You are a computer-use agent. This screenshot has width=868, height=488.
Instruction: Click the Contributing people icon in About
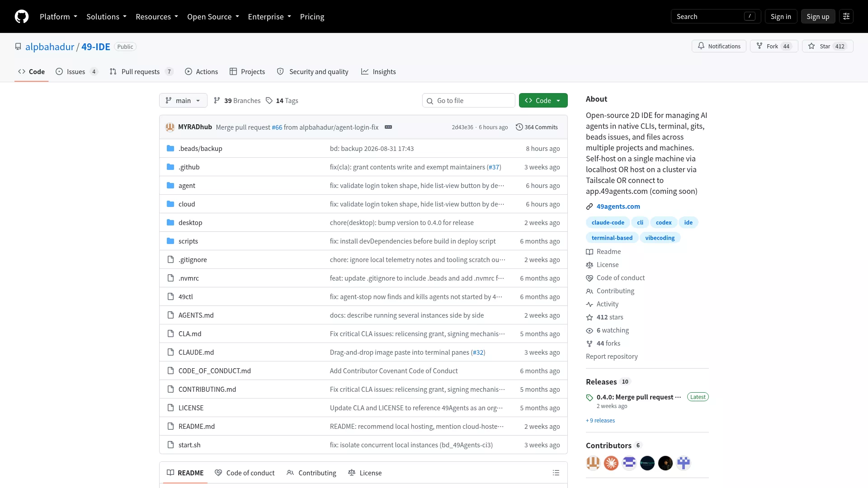(590, 291)
